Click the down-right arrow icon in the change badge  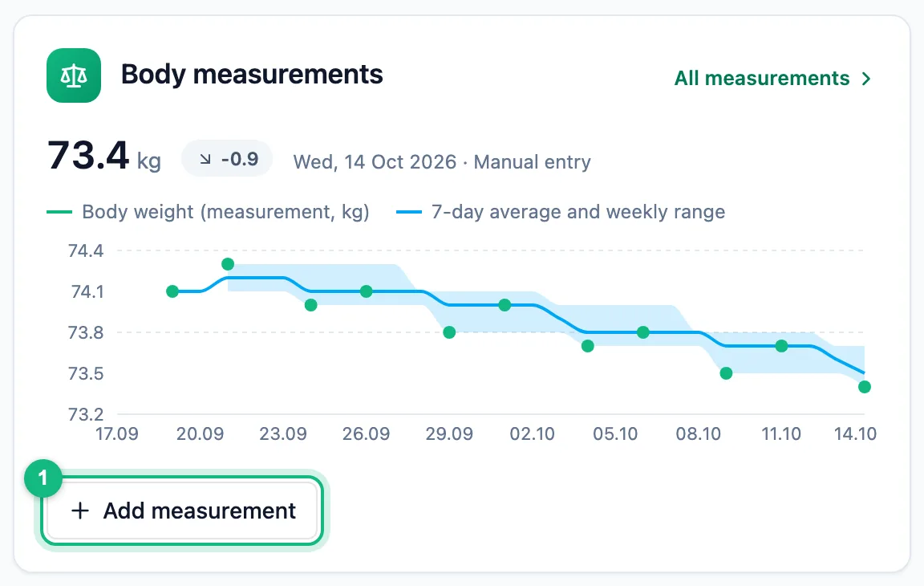[x=205, y=159]
